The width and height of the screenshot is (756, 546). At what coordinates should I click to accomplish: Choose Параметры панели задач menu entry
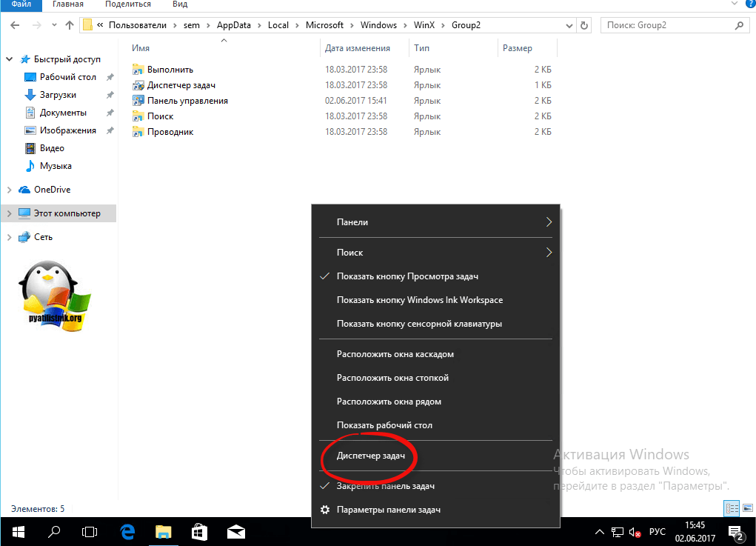pos(389,510)
